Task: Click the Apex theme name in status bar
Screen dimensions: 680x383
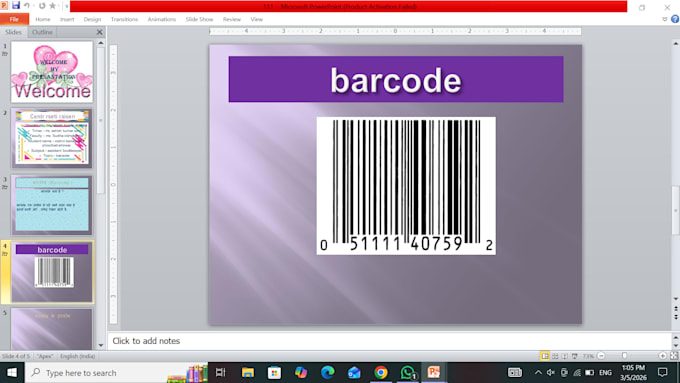Action: [x=45, y=356]
